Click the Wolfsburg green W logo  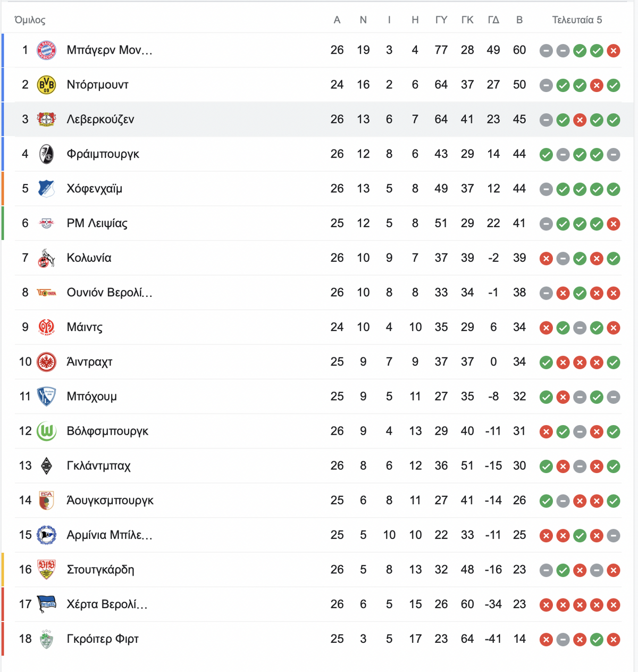point(46,431)
